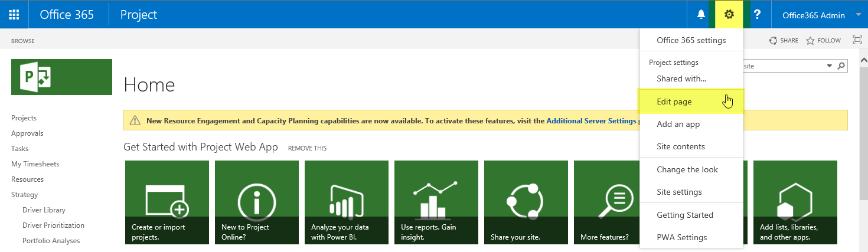
Task: Open the Use reports Gain insight tile
Action: pos(436,202)
